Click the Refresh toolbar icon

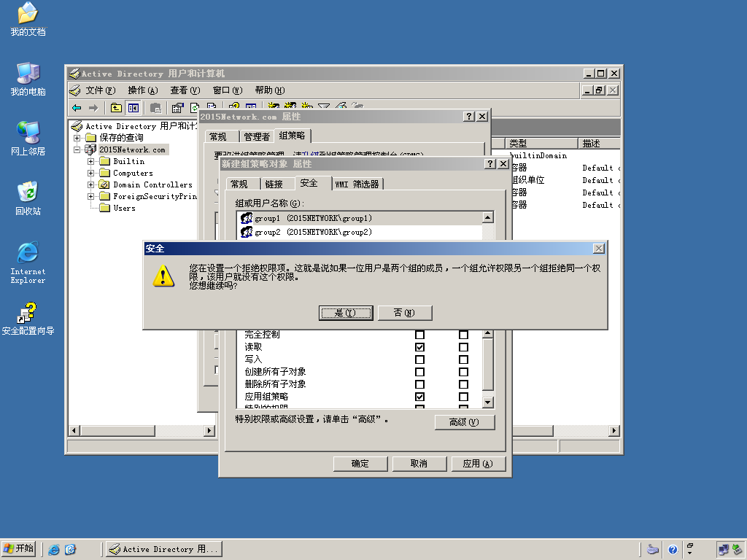194,108
